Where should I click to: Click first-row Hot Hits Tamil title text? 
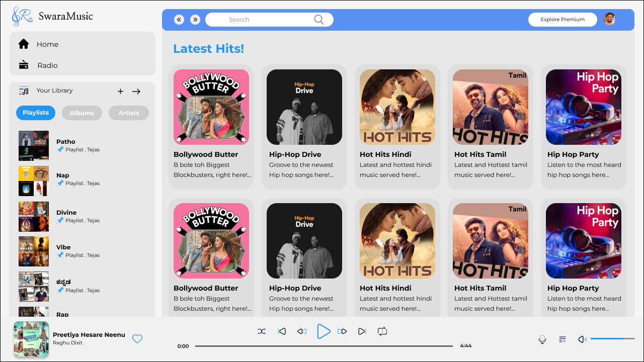[x=480, y=154]
